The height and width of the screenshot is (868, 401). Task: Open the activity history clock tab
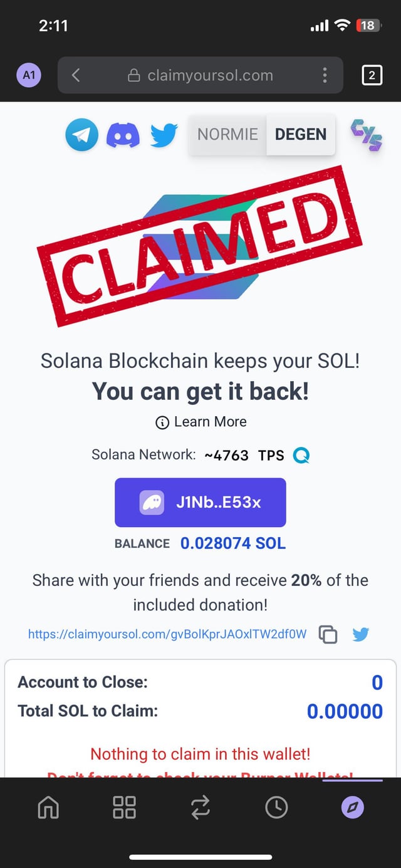pos(276,808)
